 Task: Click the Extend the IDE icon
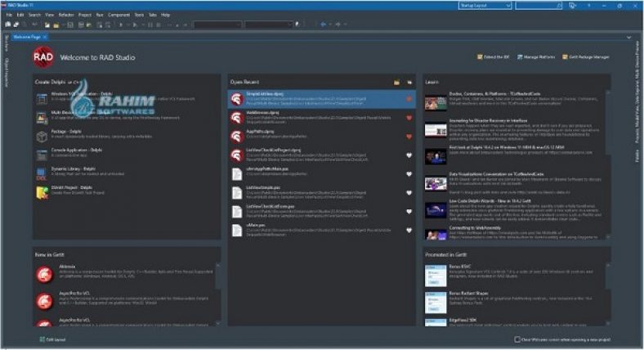pyautogui.click(x=480, y=57)
